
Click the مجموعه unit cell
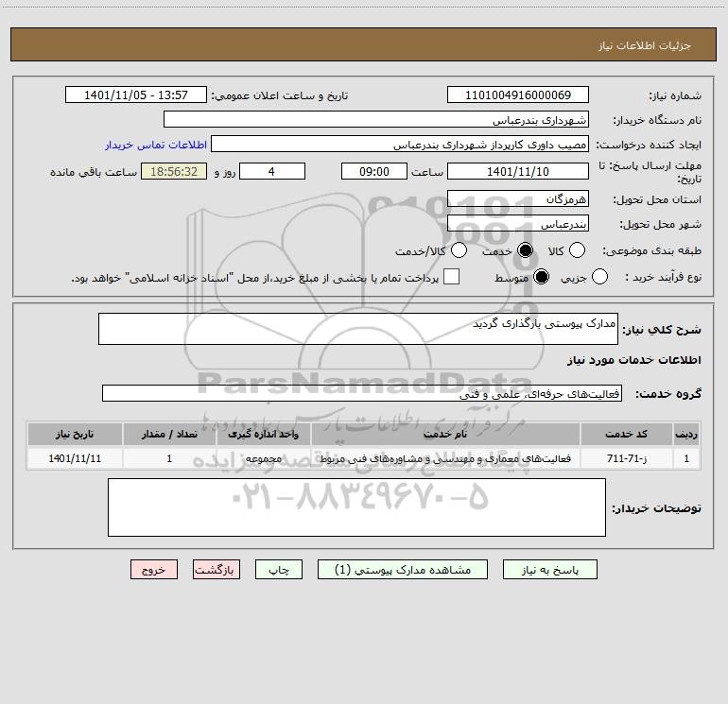tap(263, 458)
